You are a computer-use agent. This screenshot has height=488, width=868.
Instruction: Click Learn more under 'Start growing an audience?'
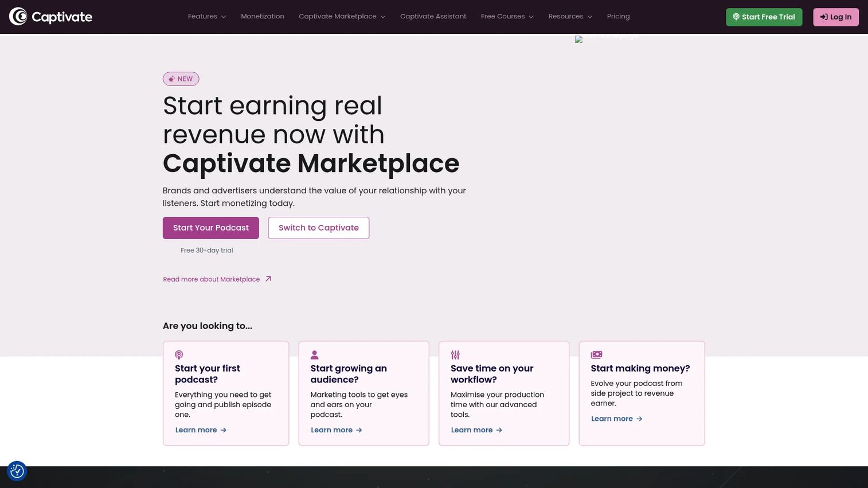(x=337, y=430)
